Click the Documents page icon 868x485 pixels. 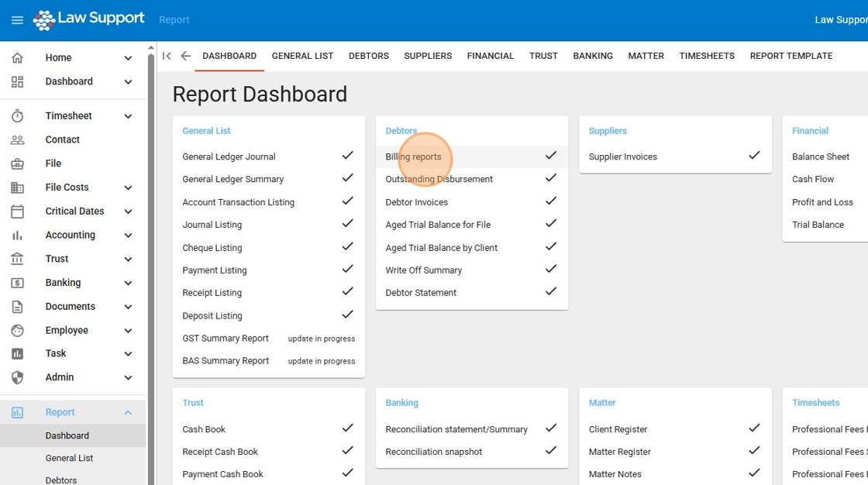coord(17,306)
